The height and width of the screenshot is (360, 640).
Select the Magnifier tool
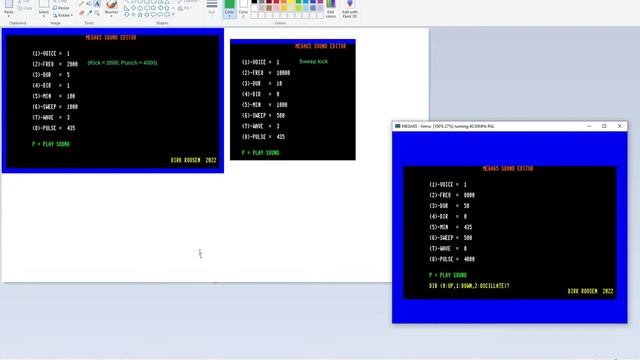pyautogui.click(x=97, y=13)
